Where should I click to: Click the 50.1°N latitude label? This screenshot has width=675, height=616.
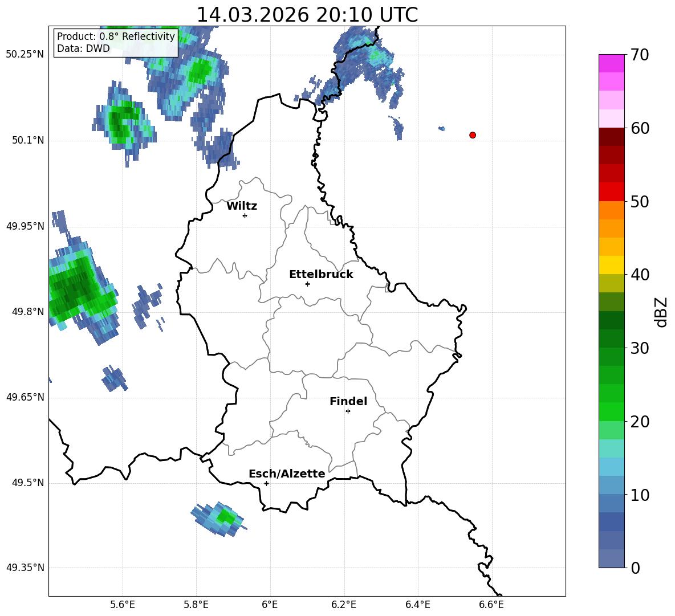tap(28, 140)
